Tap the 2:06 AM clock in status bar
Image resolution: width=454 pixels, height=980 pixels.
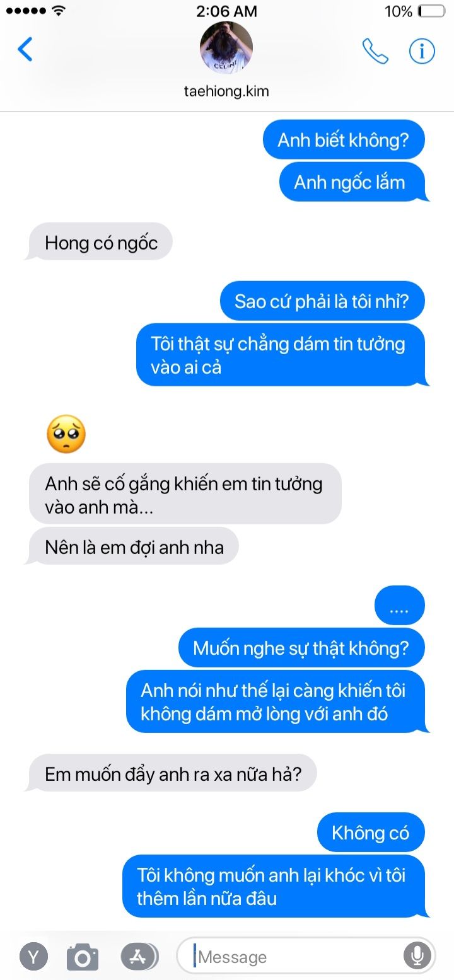tap(226, 11)
